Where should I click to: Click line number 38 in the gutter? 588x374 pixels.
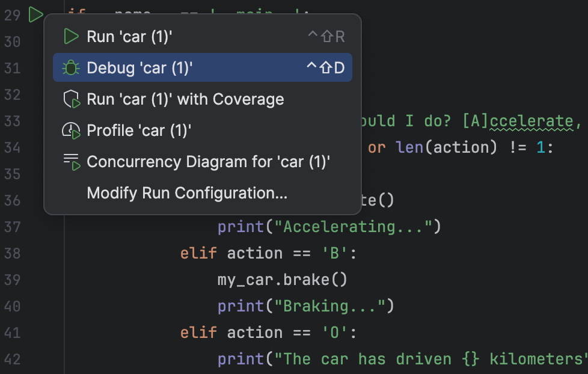13,253
